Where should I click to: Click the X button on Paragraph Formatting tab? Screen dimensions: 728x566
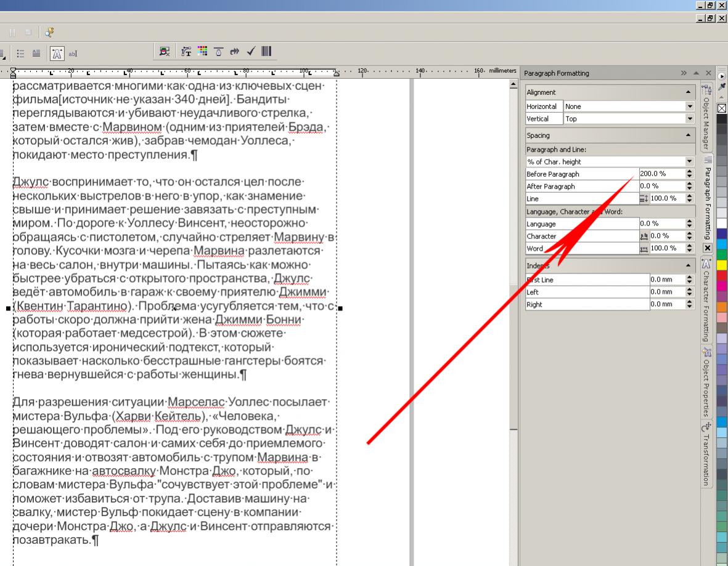point(707,248)
